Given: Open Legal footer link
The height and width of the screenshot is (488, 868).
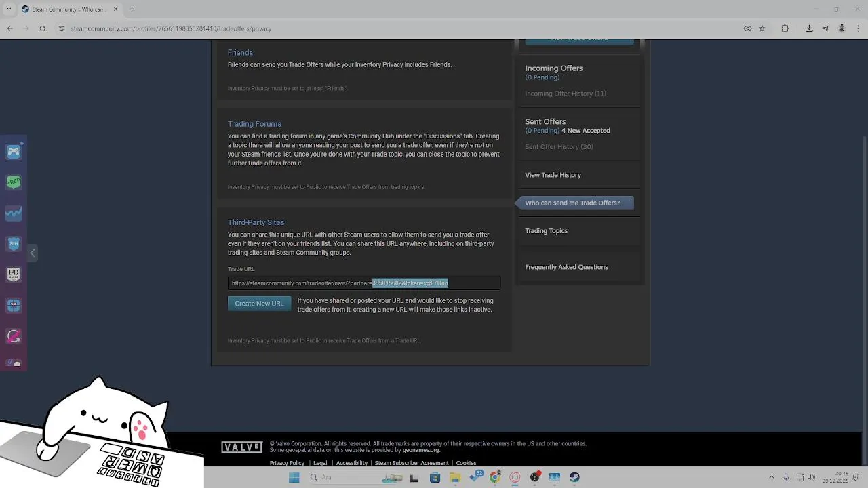Looking at the screenshot, I should [320, 463].
